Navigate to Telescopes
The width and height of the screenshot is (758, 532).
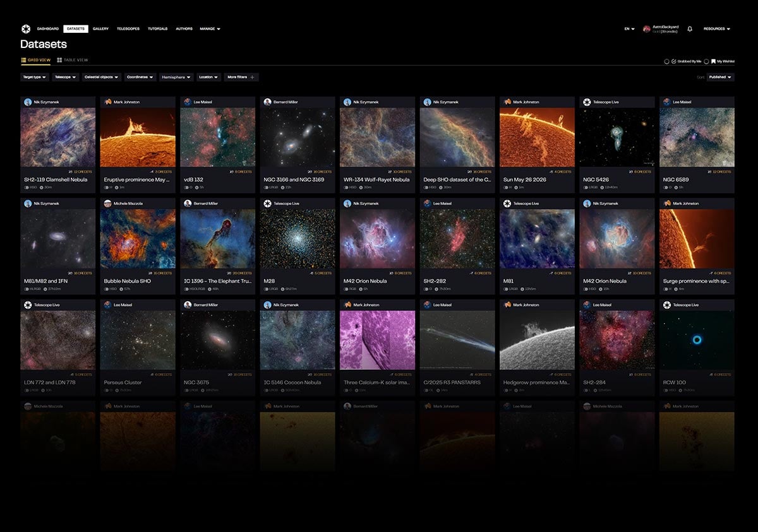coord(128,28)
